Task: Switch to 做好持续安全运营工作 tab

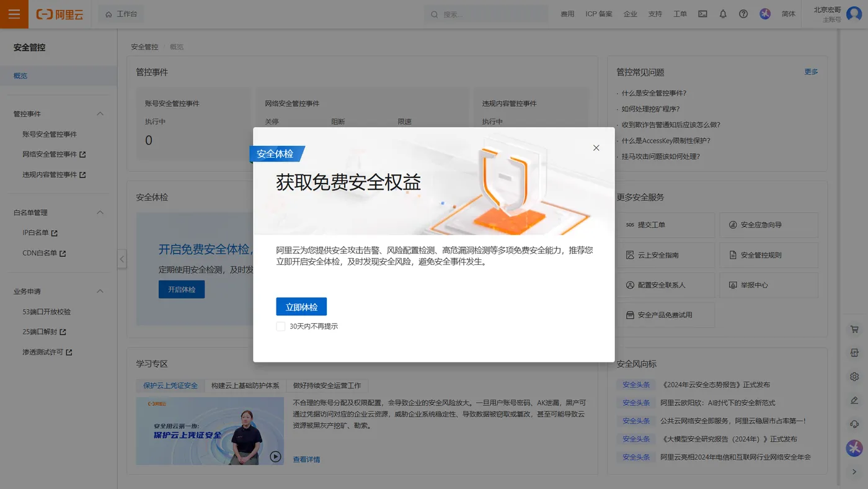Action: [327, 385]
